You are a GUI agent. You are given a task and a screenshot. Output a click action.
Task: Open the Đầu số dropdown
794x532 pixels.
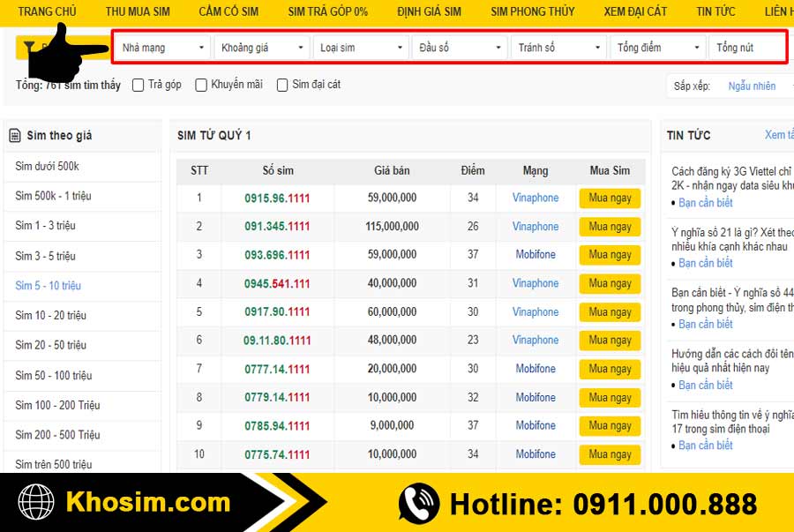(x=459, y=48)
